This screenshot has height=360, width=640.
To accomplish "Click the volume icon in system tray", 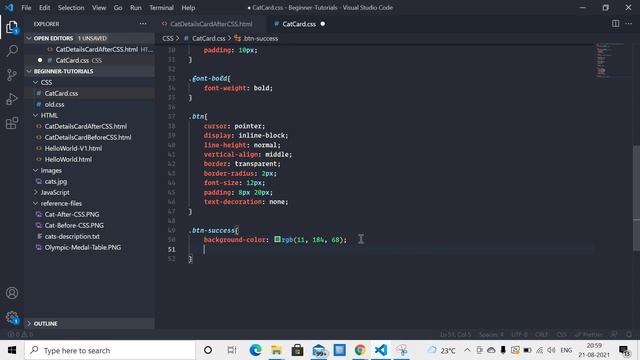I will pos(551,350).
